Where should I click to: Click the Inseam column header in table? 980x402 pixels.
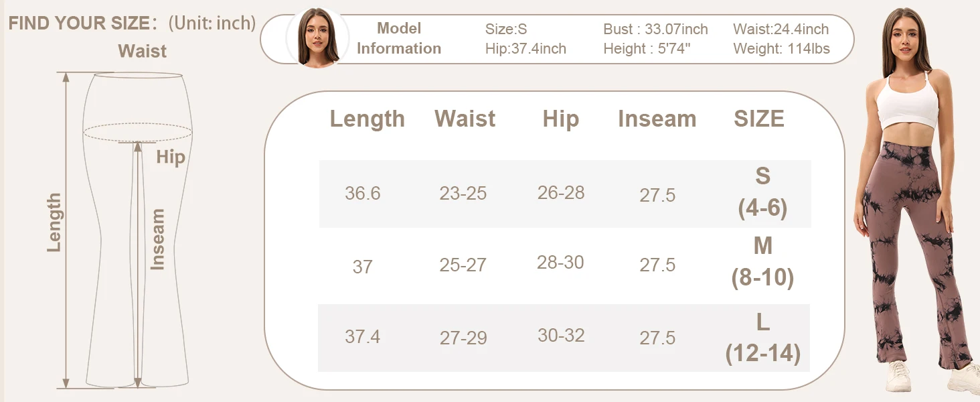(657, 119)
